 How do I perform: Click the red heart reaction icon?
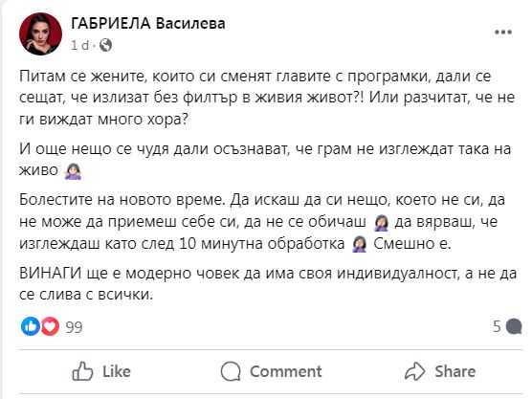pyautogui.click(x=50, y=326)
